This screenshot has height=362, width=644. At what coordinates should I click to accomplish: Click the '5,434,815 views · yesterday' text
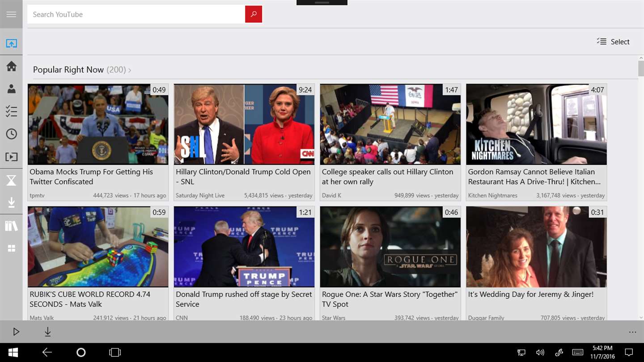[x=278, y=195]
